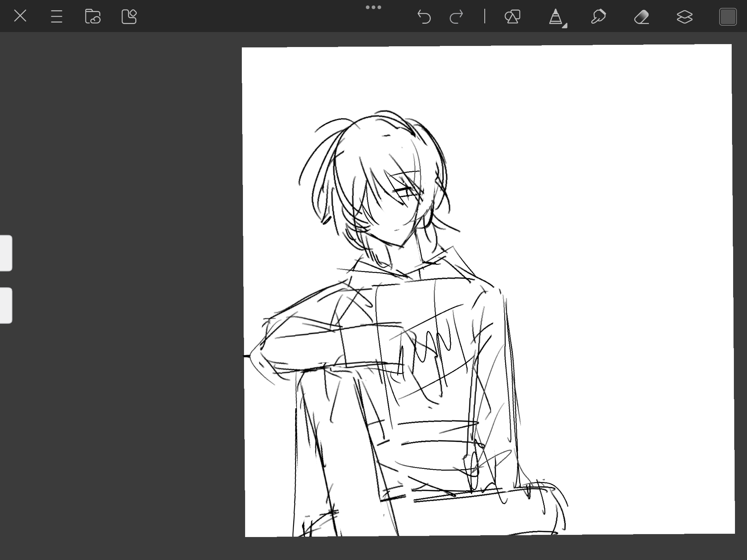Tap the upper left-edge slider handle
The image size is (747, 560).
[6, 253]
